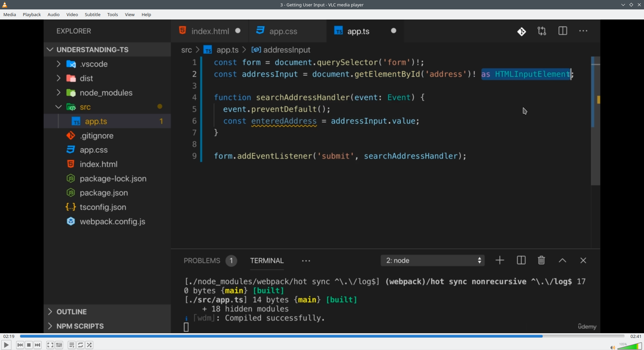
Task: Toggle loop playback mode
Action: pyautogui.click(x=80, y=345)
